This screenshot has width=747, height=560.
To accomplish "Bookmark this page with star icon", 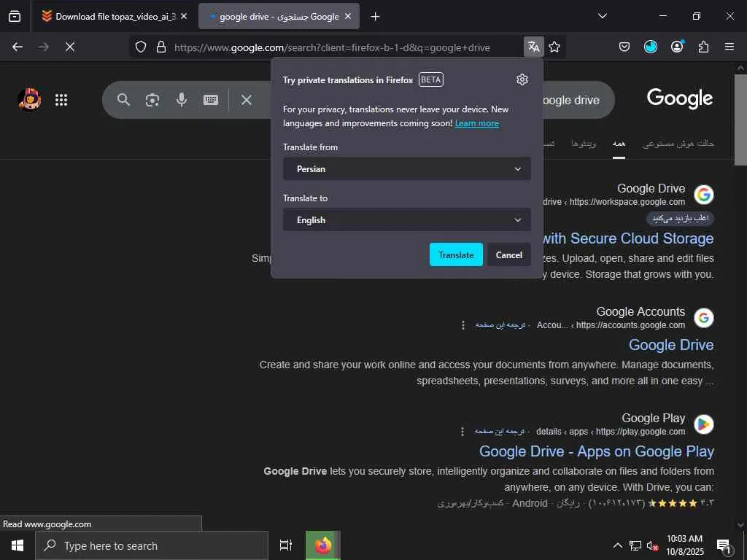I will [x=554, y=47].
